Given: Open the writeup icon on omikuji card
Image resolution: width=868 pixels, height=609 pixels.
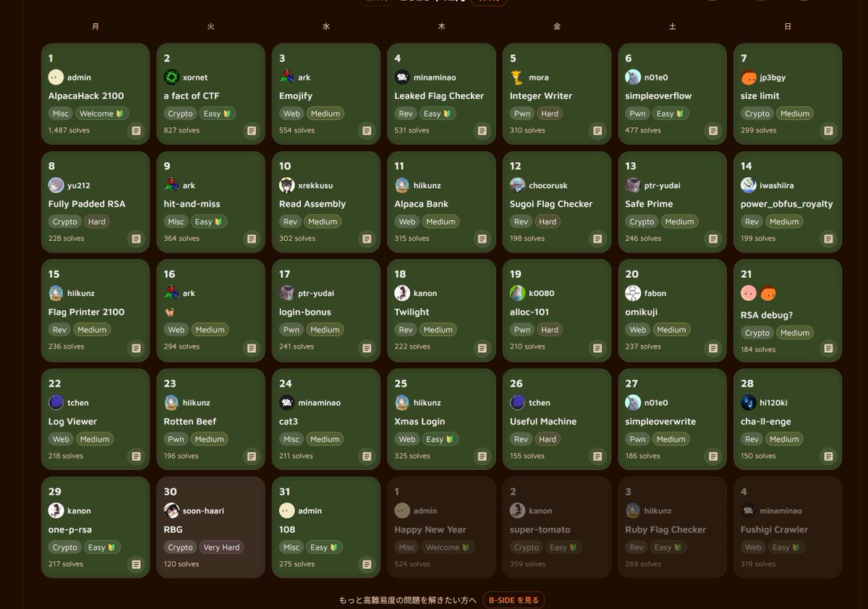Looking at the screenshot, I should pos(712,347).
